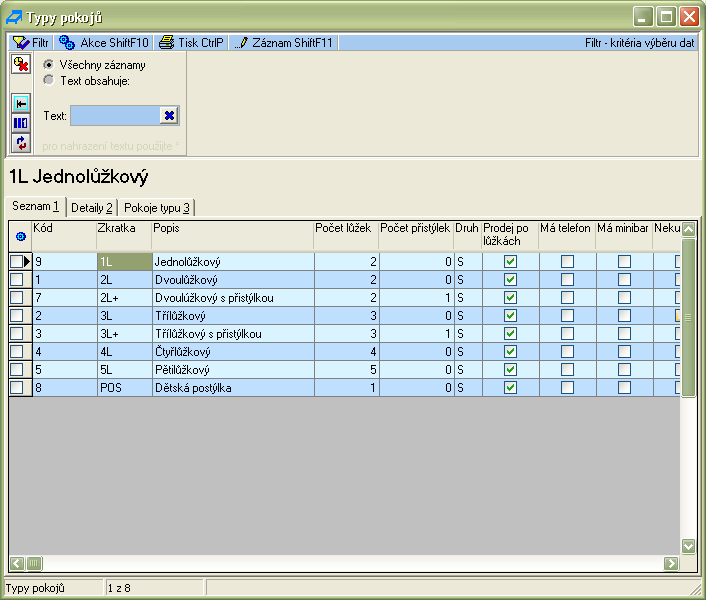Click the Třílůžkový s přistýlkou cell
706x600 pixels.
pyautogui.click(x=233, y=334)
